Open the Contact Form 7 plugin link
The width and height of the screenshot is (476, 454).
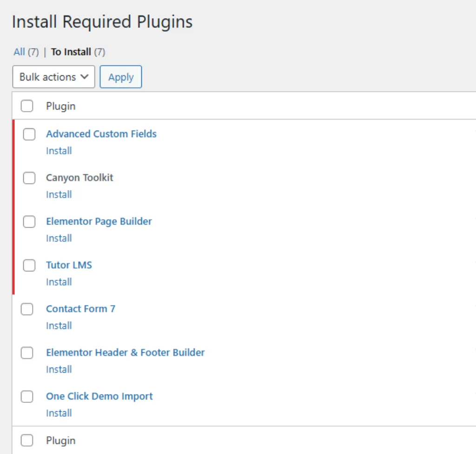click(80, 309)
